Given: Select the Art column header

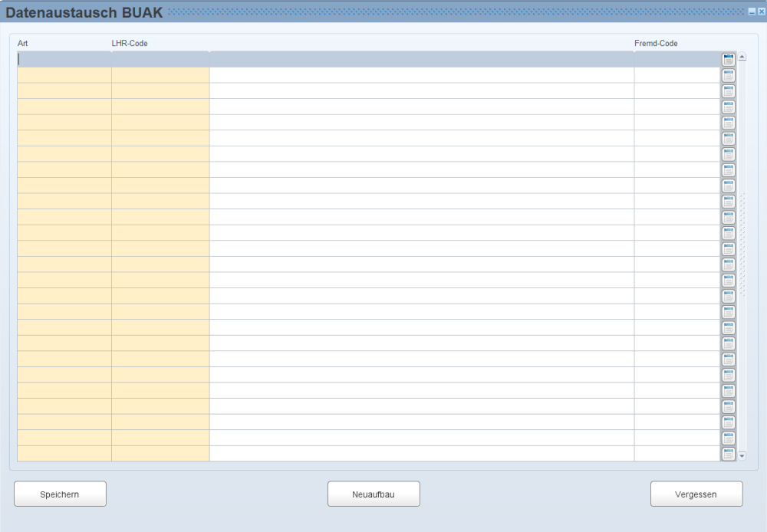Looking at the screenshot, I should [22, 43].
